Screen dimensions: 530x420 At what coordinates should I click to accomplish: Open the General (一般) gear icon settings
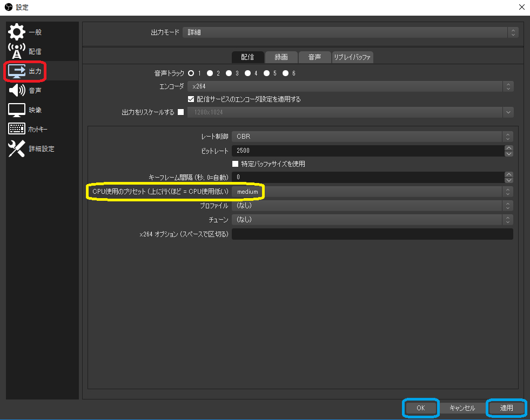17,32
